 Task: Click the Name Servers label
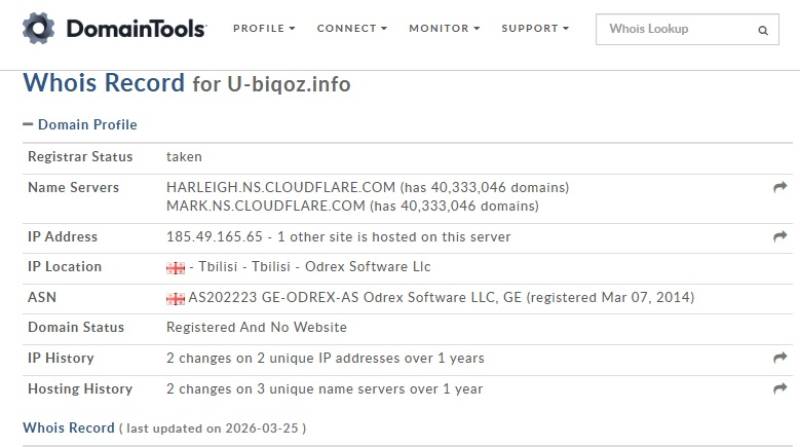pyautogui.click(x=73, y=187)
